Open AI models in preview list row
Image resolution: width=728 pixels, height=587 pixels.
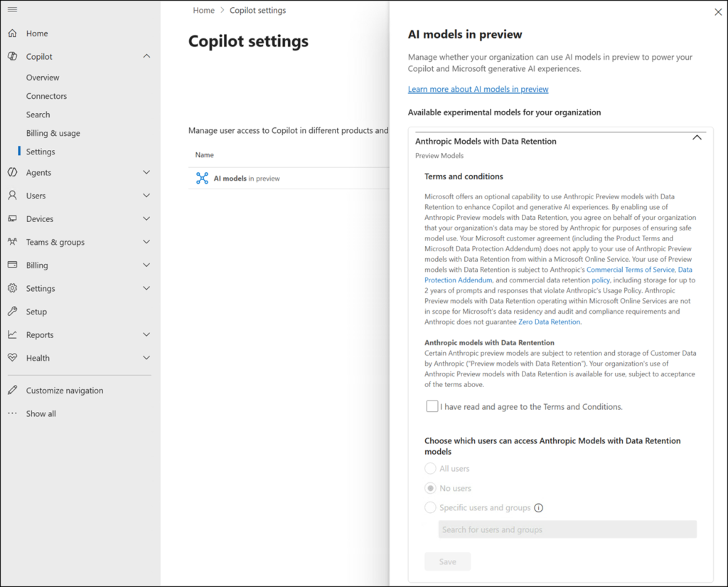point(289,179)
